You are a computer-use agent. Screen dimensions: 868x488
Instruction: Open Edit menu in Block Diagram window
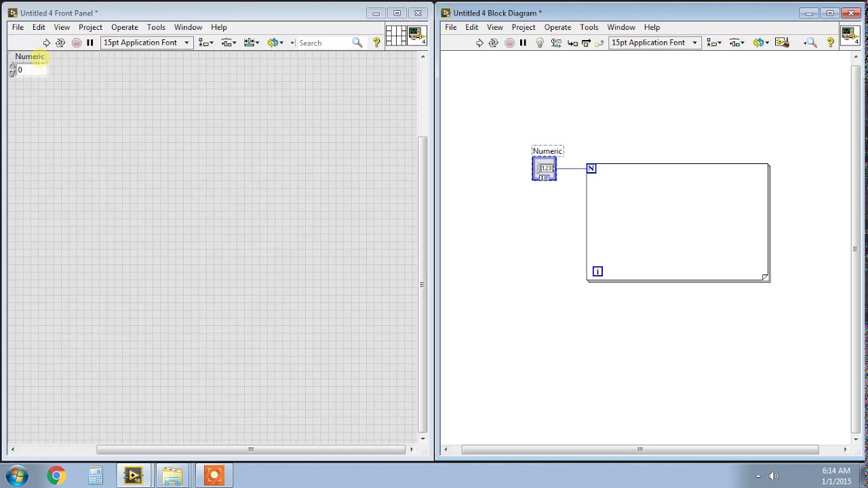coord(472,27)
